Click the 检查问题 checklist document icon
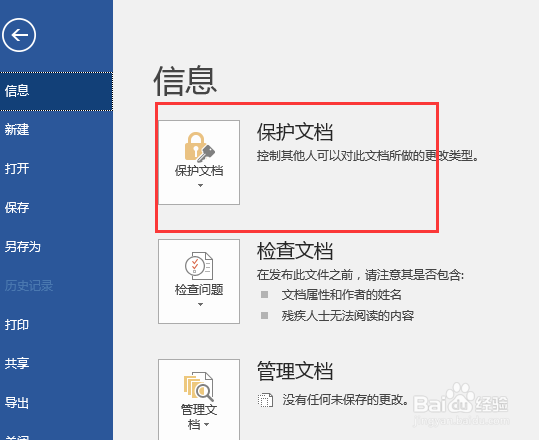 [199, 266]
